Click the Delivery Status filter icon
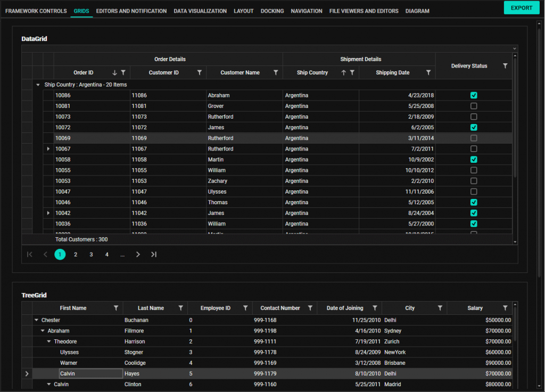 505,66
